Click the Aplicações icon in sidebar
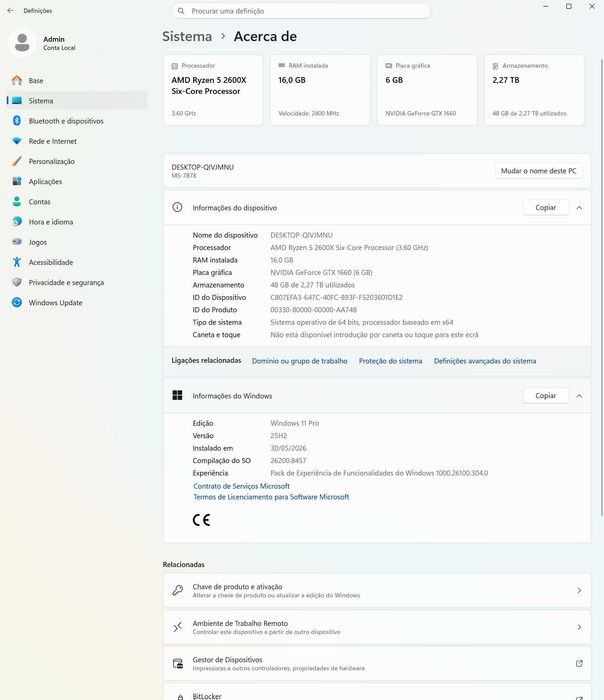The width and height of the screenshot is (604, 700). point(17,181)
